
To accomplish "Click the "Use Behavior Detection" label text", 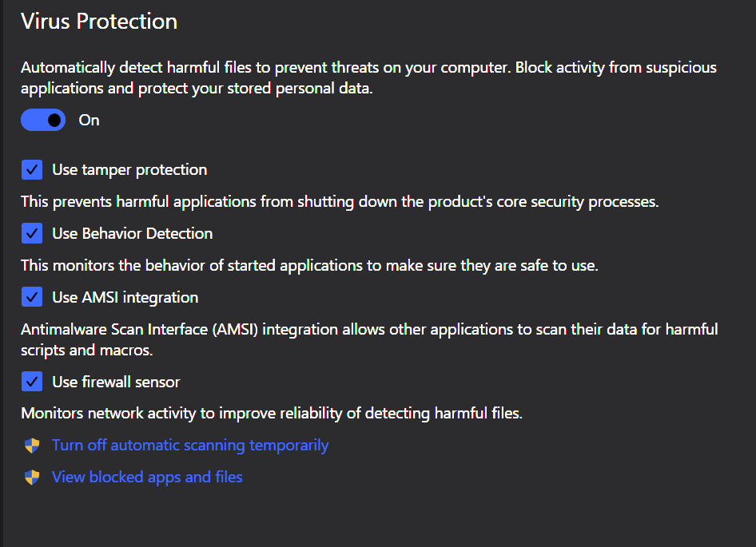I will tap(133, 233).
